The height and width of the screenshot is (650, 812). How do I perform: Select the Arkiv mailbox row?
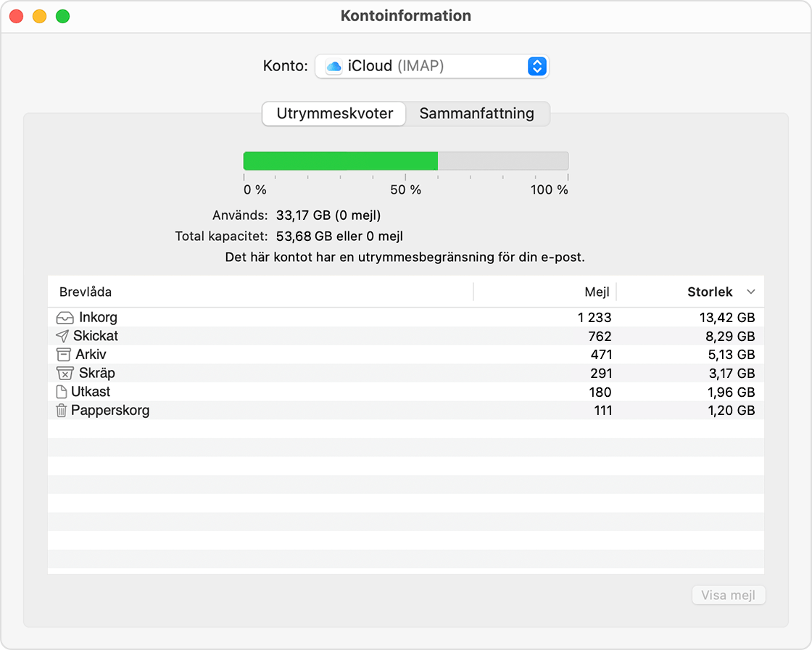[405, 355]
